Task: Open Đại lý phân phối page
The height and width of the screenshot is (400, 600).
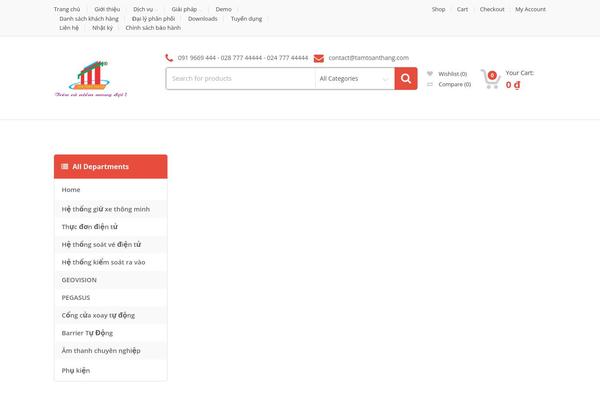Action: [153, 19]
